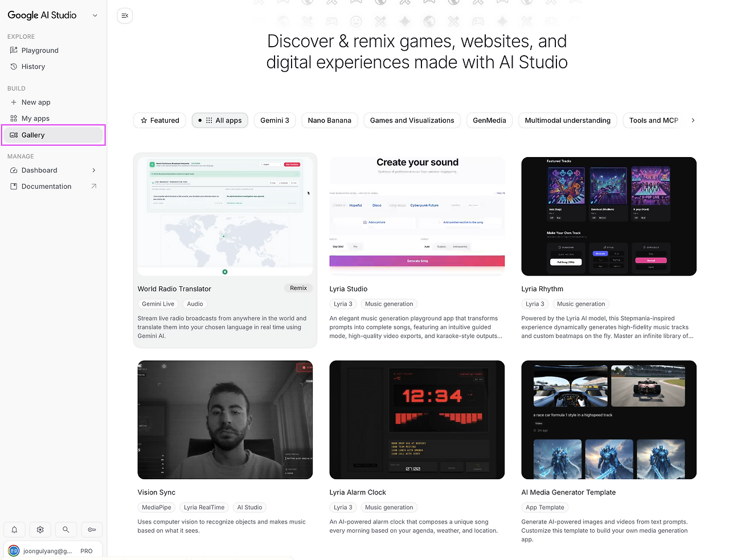Click the Lyria 3 tag under Lyria Rhythm
Screen dimensions: 729x560
[x=535, y=304]
